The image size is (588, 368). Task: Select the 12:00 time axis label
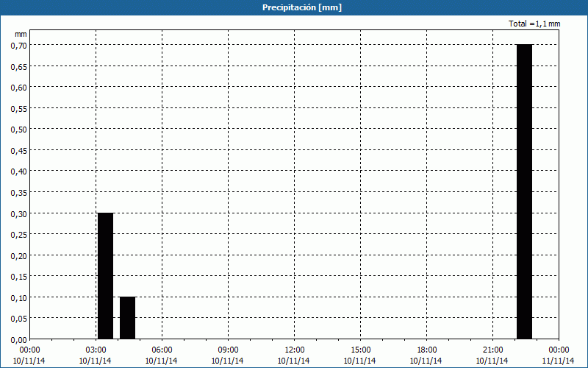coord(294,350)
